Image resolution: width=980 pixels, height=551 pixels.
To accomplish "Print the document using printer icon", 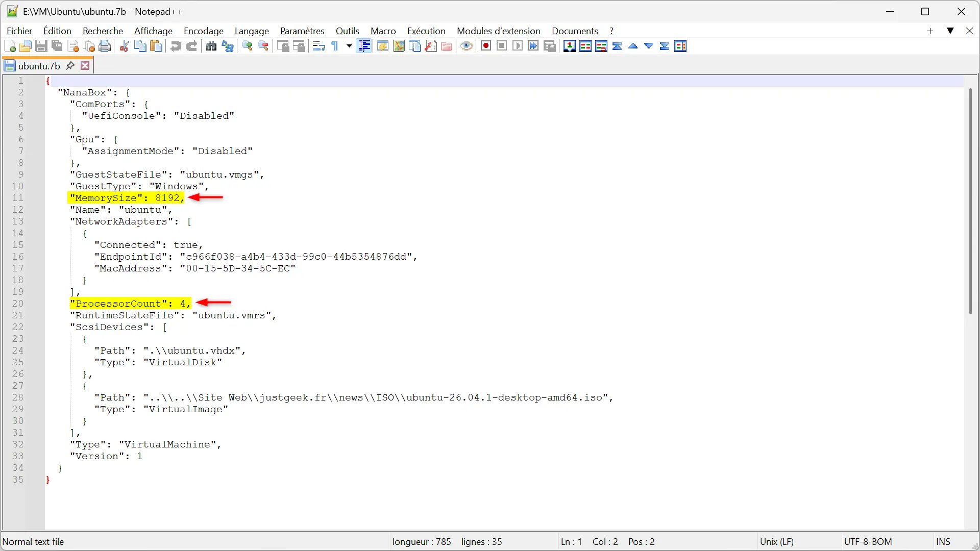I will tap(105, 46).
